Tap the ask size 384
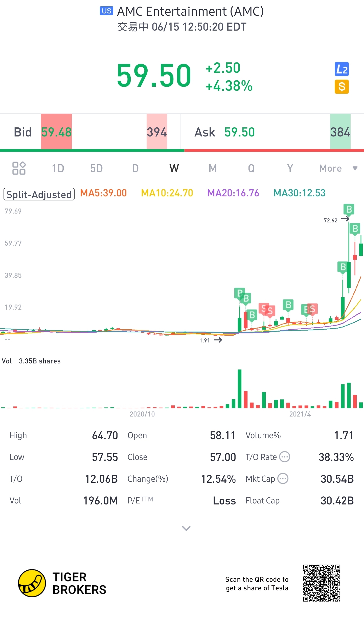The height and width of the screenshot is (624, 364). pyautogui.click(x=340, y=132)
